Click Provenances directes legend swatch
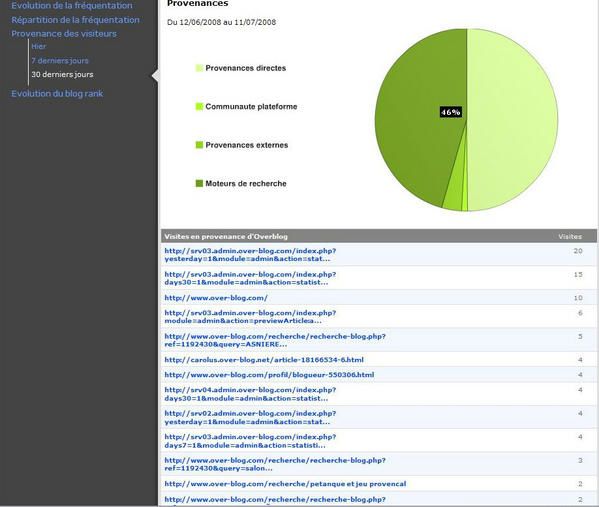The height and width of the screenshot is (507, 599). click(199, 68)
